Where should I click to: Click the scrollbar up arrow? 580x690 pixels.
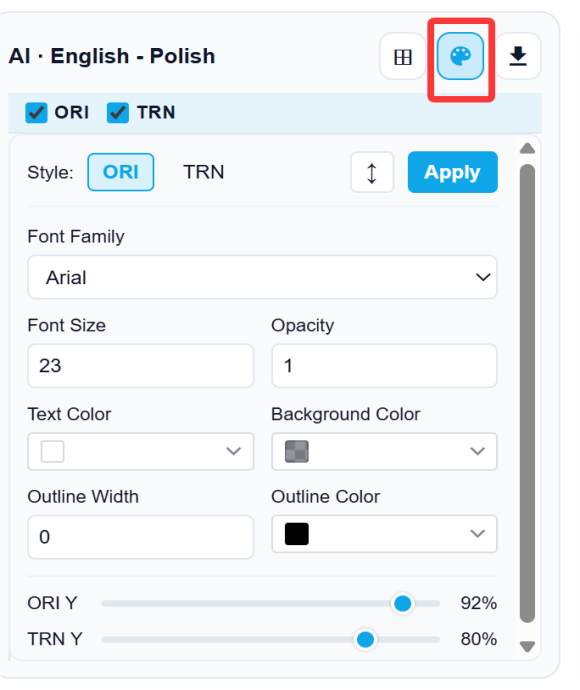527,148
